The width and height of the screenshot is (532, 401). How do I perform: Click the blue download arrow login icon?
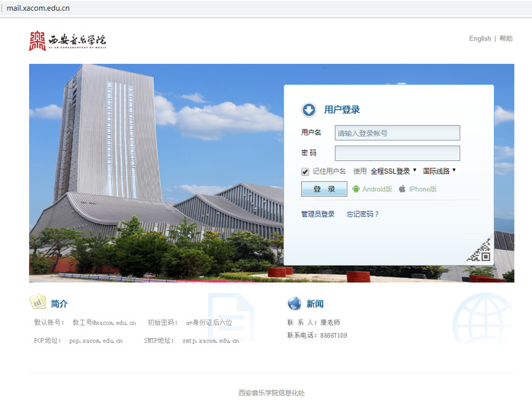click(x=309, y=110)
